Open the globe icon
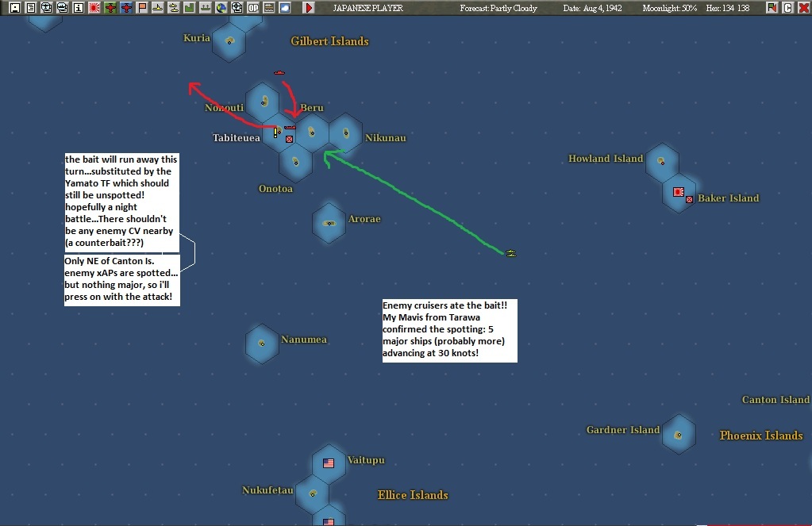This screenshot has width=812, height=526. (x=221, y=8)
